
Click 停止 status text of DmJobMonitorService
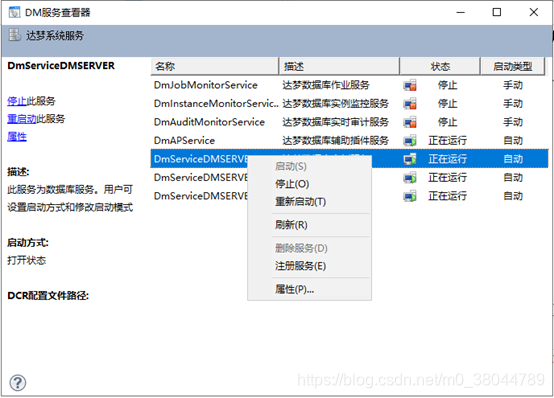[x=447, y=85]
